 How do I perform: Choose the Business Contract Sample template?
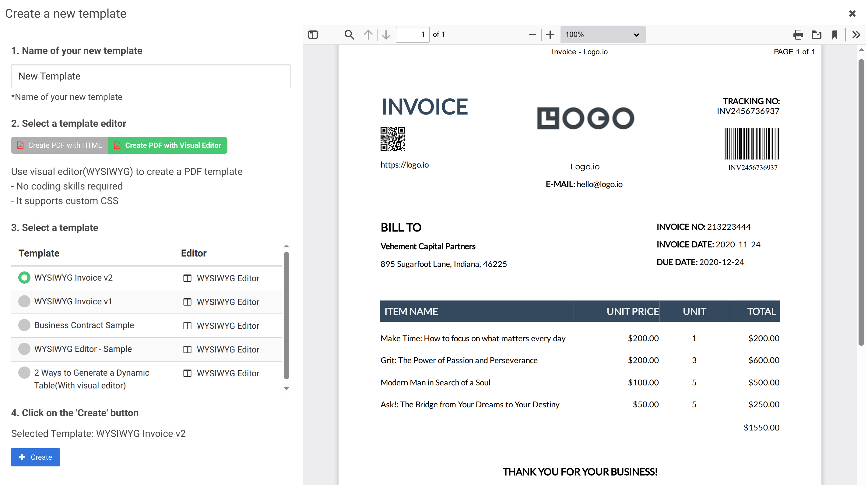pyautogui.click(x=24, y=325)
